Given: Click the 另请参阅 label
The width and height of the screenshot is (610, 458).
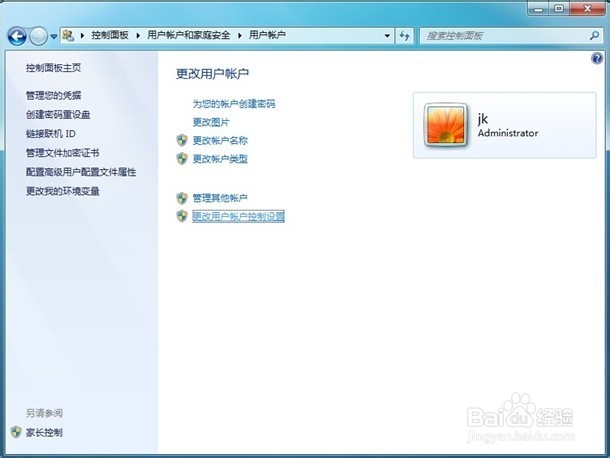Looking at the screenshot, I should click(44, 413).
